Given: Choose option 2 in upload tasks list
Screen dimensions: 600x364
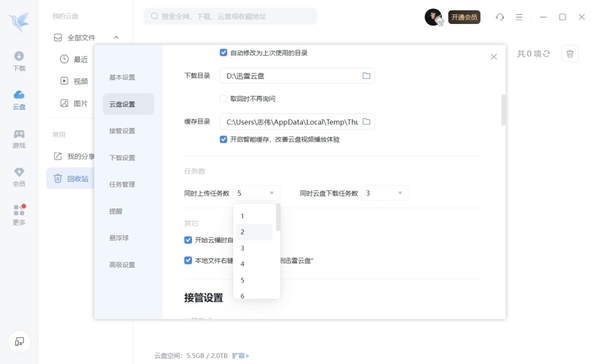Looking at the screenshot, I should (254, 232).
